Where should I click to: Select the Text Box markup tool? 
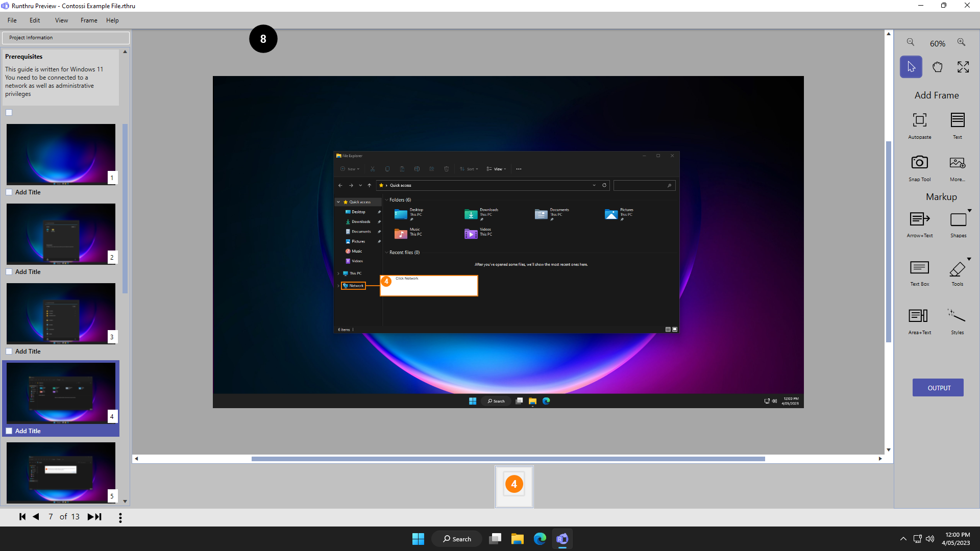(x=919, y=268)
